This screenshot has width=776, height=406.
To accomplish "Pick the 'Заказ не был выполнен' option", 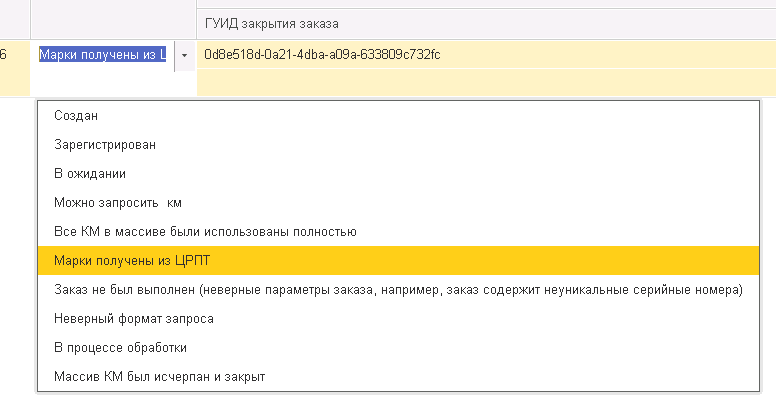I will (x=398, y=290).
